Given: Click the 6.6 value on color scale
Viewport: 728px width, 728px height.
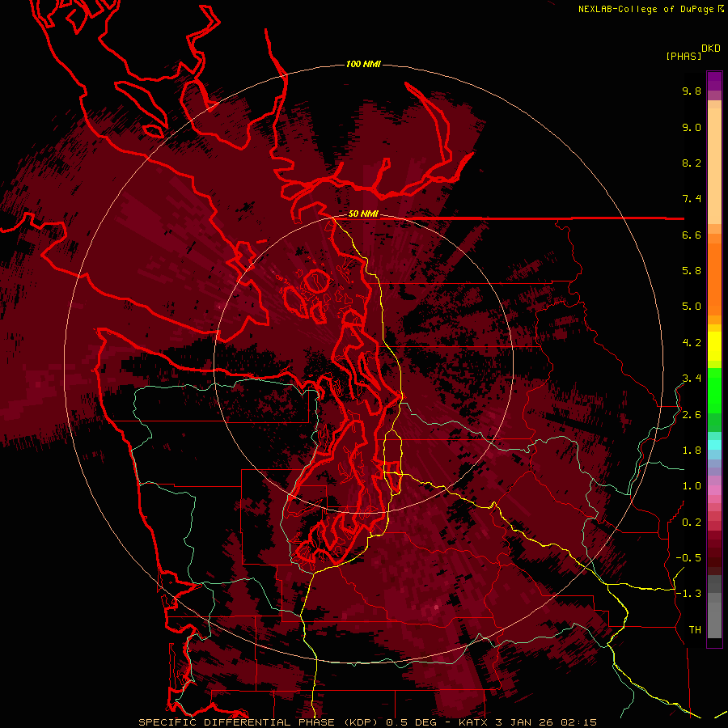Looking at the screenshot, I should coord(692,235).
